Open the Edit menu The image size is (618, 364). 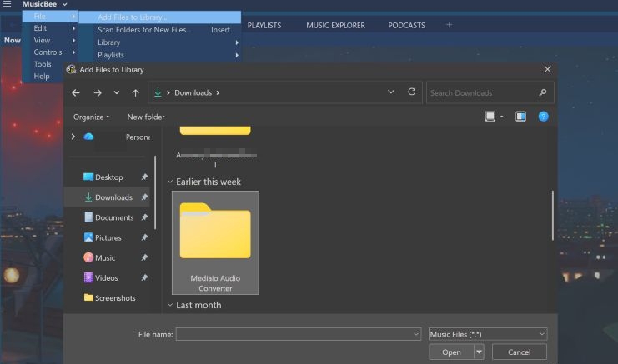tap(50, 28)
